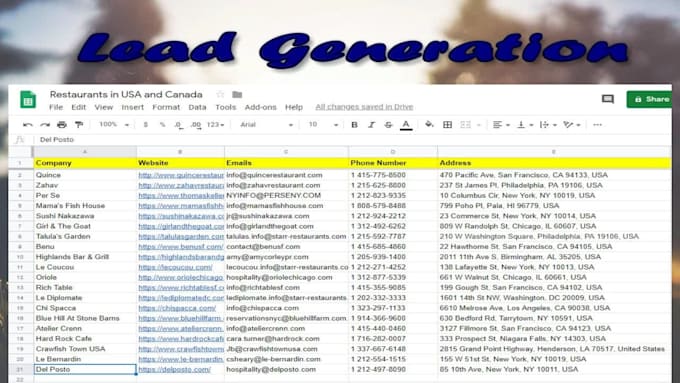Print the spreadsheet using printer icon
The height and width of the screenshot is (383, 680).
coord(62,125)
